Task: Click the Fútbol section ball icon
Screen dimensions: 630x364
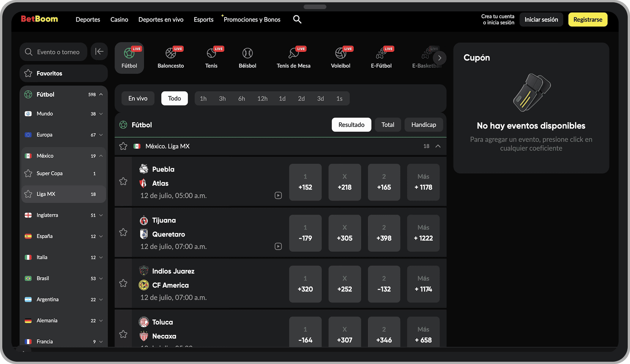Action: (123, 125)
